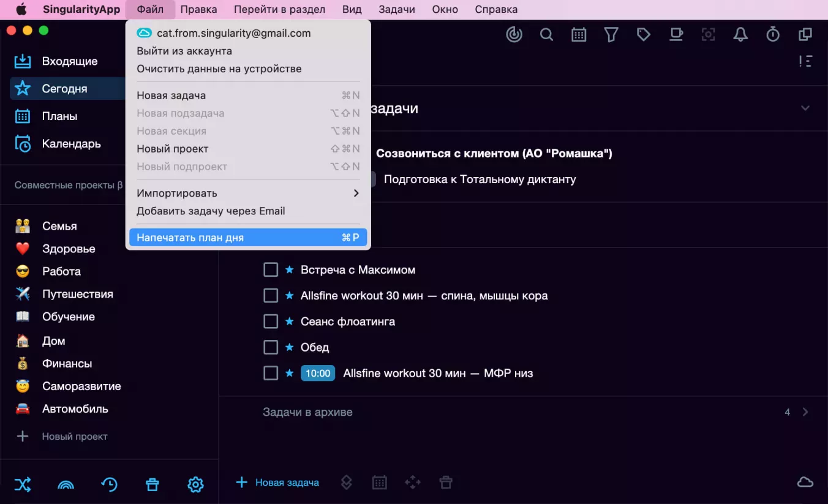This screenshot has height=504, width=828.
Task: Expand Задачи в архиве arrow
Action: (805, 412)
